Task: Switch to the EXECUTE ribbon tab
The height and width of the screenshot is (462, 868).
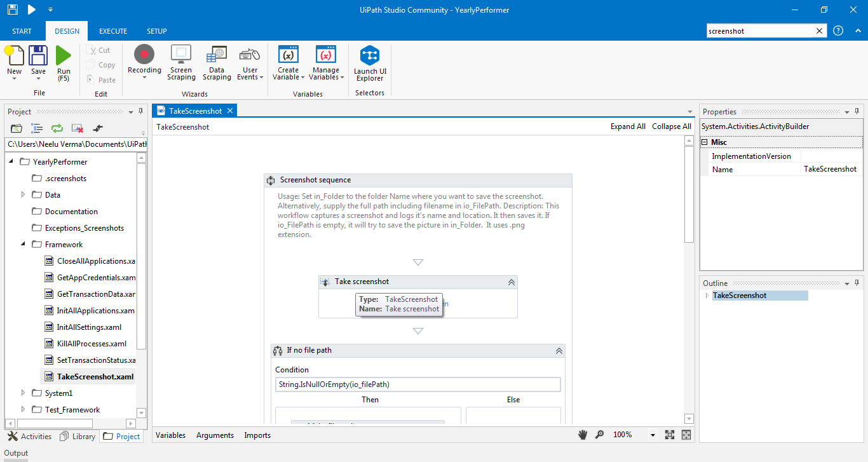Action: (x=113, y=31)
